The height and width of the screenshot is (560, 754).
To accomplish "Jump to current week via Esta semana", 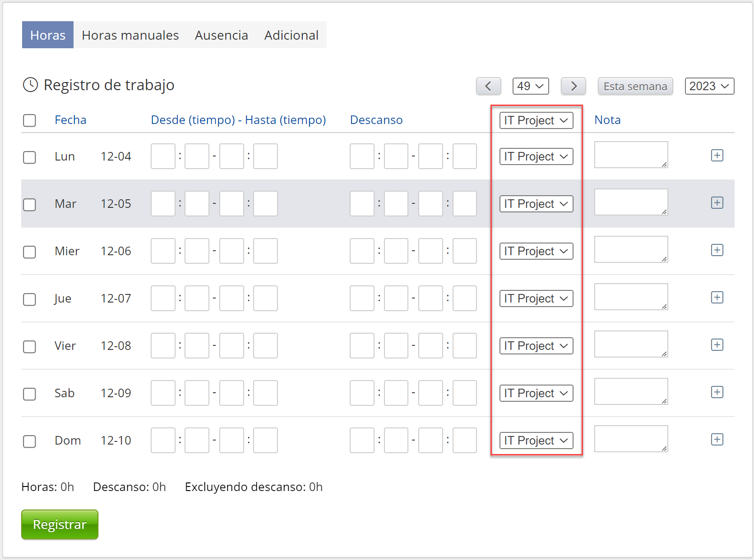I will [x=635, y=86].
